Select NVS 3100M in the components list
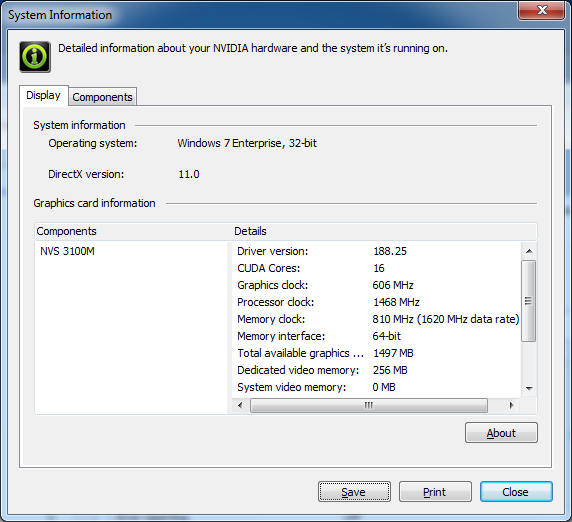 (67, 251)
